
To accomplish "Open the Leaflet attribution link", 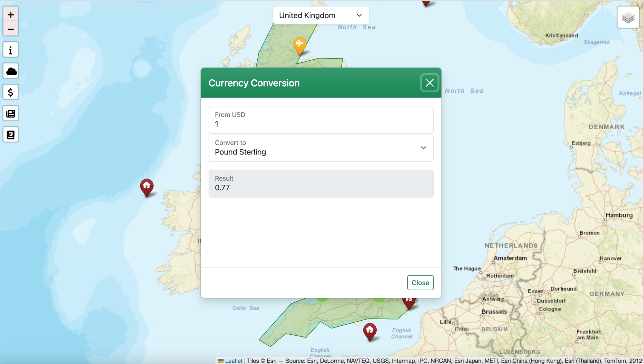I will pyautogui.click(x=234, y=361).
